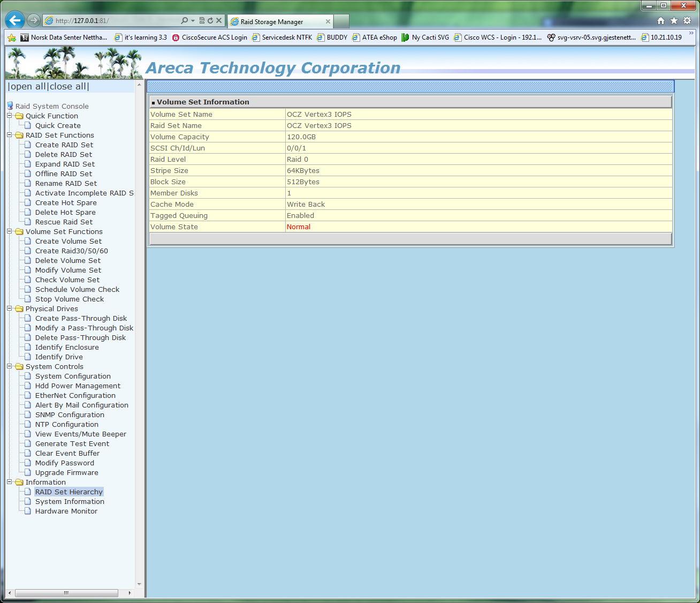Open the ATEA eShop bookmark
Screen dimensions: 700x603
pos(375,37)
